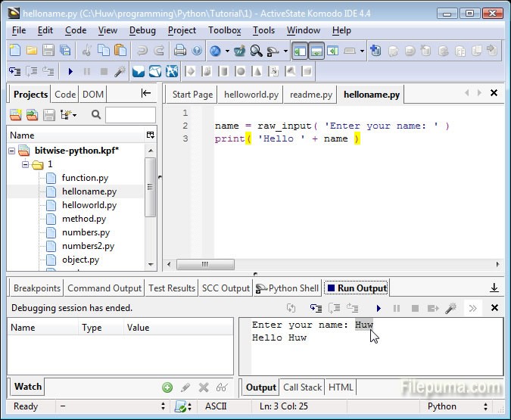Click the project search input field
The width and height of the screenshot is (511, 420).
(x=130, y=115)
